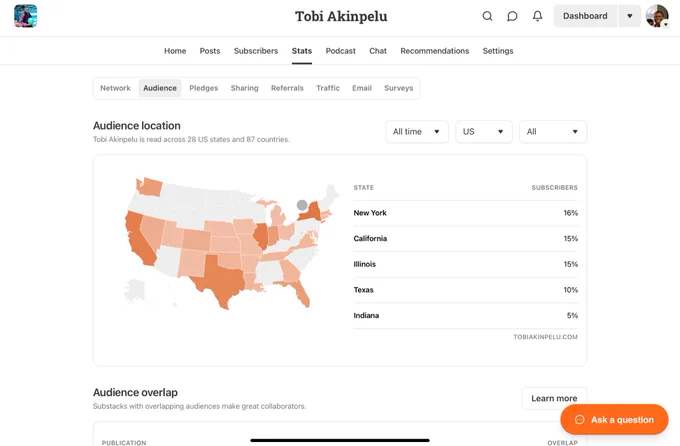The height and width of the screenshot is (446, 680).
Task: Click the publication logo thumbnail
Action: (x=26, y=16)
